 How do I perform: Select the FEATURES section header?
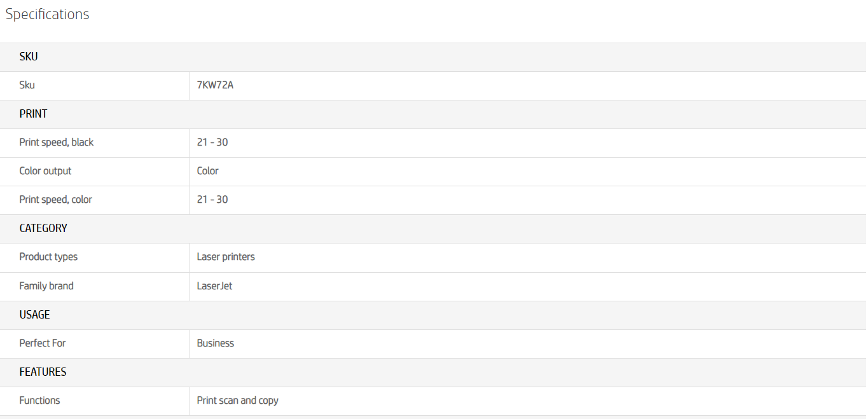[43, 372]
